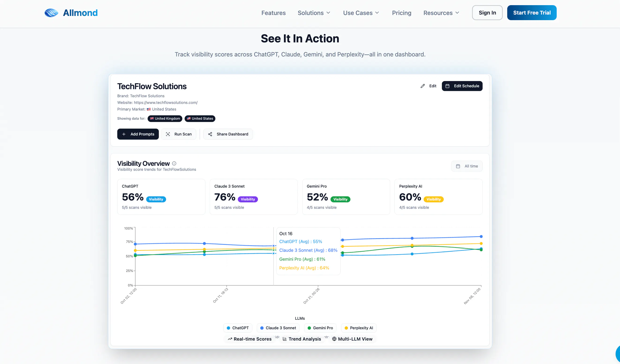The image size is (620, 364).
Task: Click the purple Visibility badge on Claude card
Action: pos(248,199)
